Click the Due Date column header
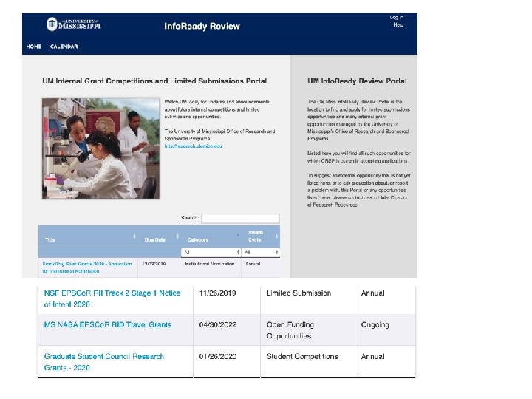This screenshot has height=399, width=532. click(154, 240)
